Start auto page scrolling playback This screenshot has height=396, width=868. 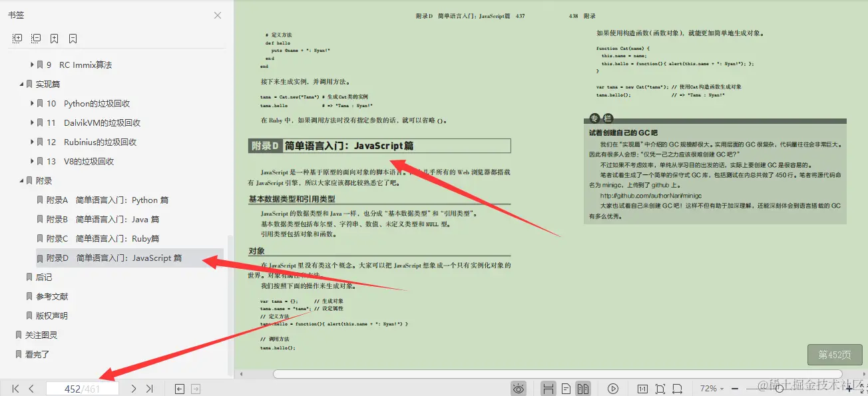tap(613, 388)
